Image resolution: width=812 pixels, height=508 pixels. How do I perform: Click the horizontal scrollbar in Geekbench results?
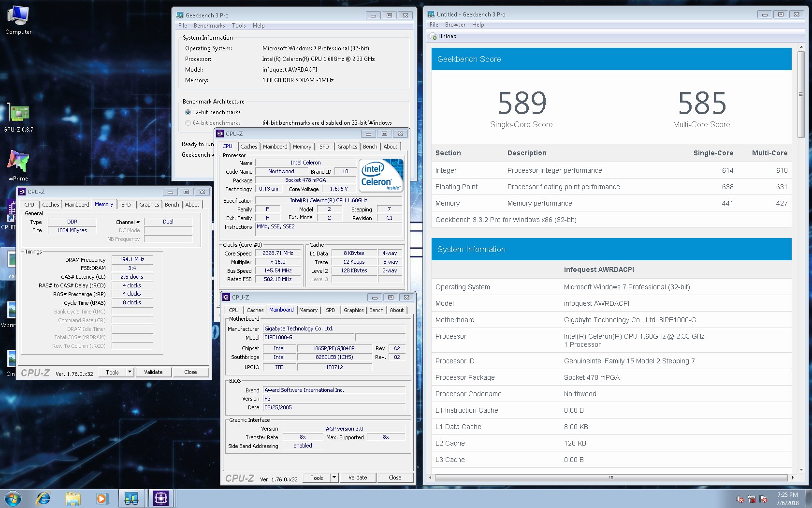(x=611, y=478)
